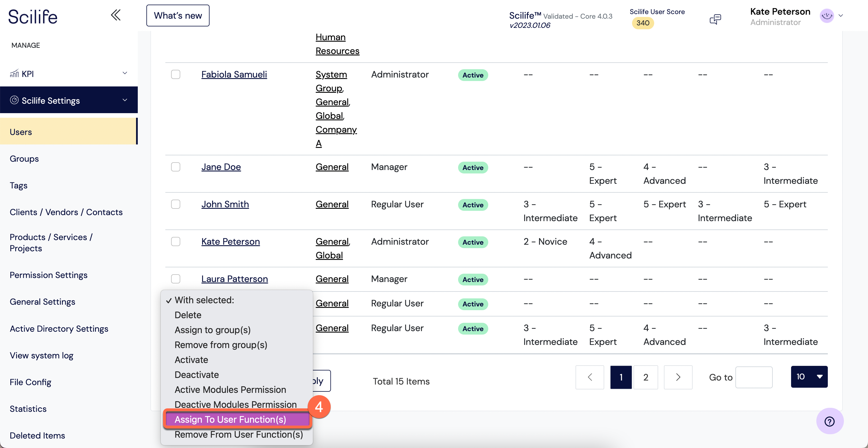The height and width of the screenshot is (448, 868).
Task: Click the What's new button
Action: coord(178,16)
